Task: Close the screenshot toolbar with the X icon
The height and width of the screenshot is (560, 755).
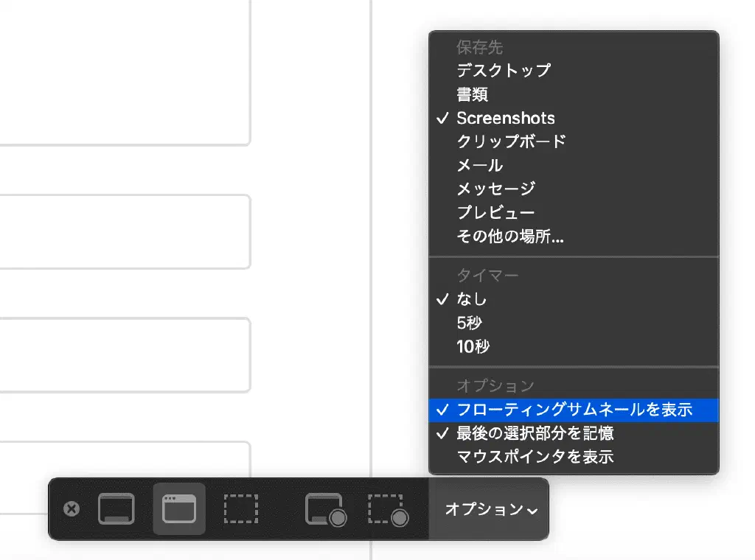Action: [72, 508]
